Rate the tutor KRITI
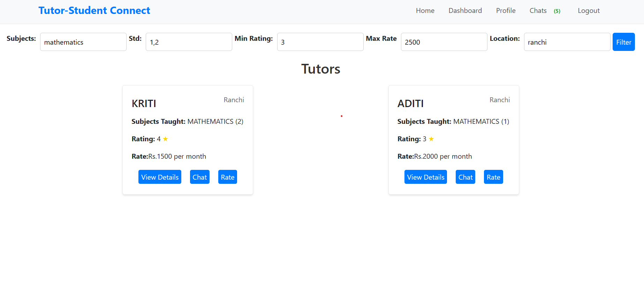 (x=227, y=177)
